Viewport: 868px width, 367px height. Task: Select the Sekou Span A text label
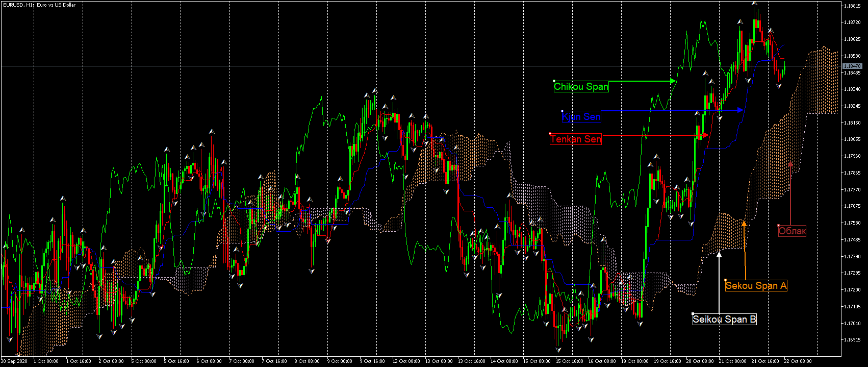pyautogui.click(x=756, y=286)
